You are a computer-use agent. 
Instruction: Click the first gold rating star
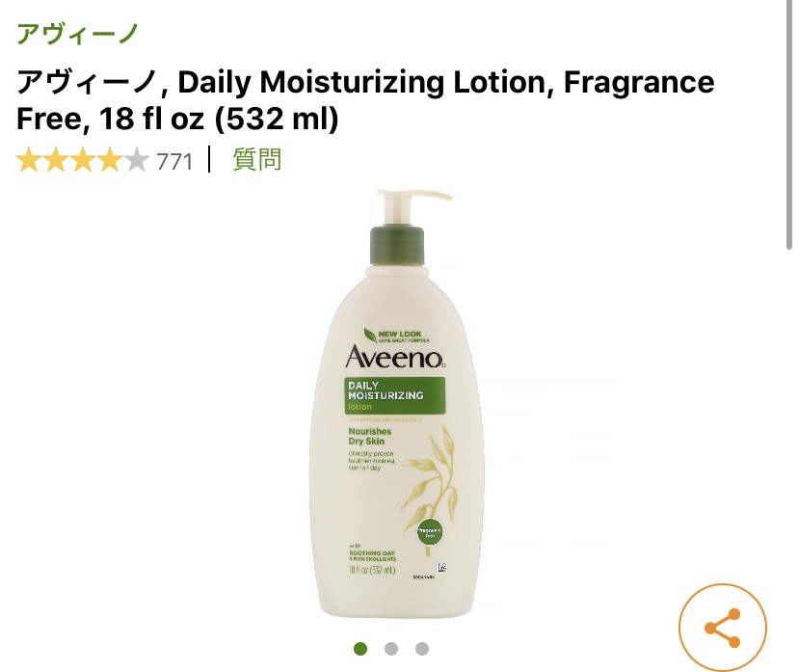point(29,160)
